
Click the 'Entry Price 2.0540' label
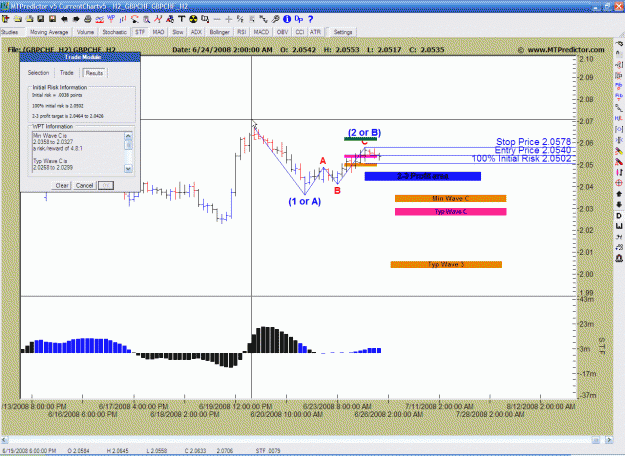point(533,150)
